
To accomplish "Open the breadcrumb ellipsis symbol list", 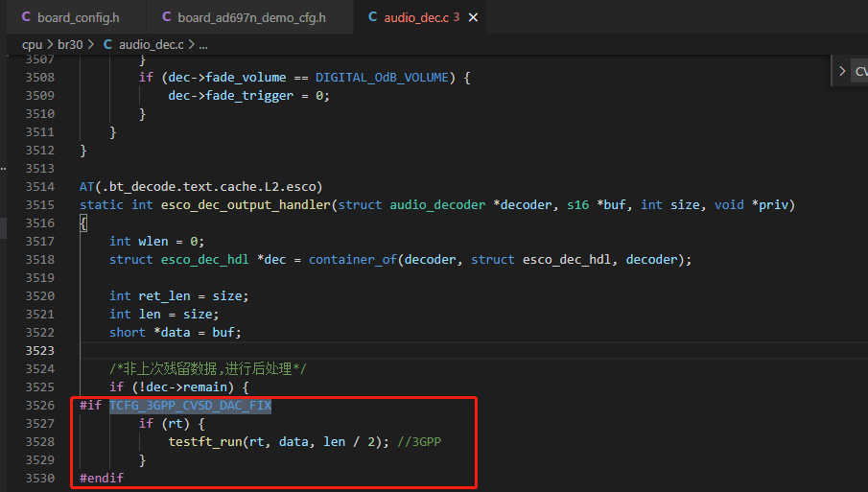I will click(x=203, y=45).
